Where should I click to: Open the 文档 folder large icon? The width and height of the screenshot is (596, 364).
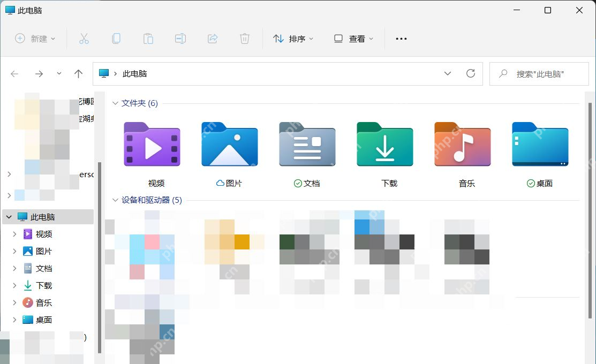pos(307,145)
